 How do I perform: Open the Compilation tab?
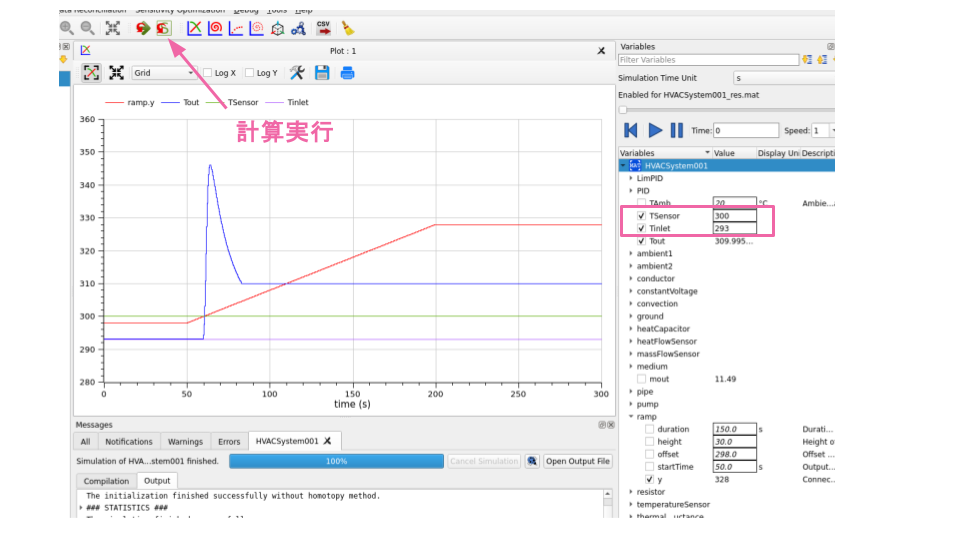106,481
